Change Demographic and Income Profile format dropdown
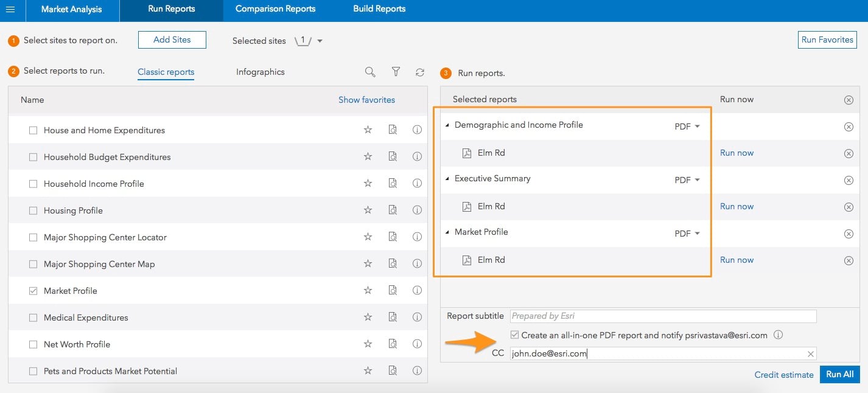868x393 pixels. (687, 127)
